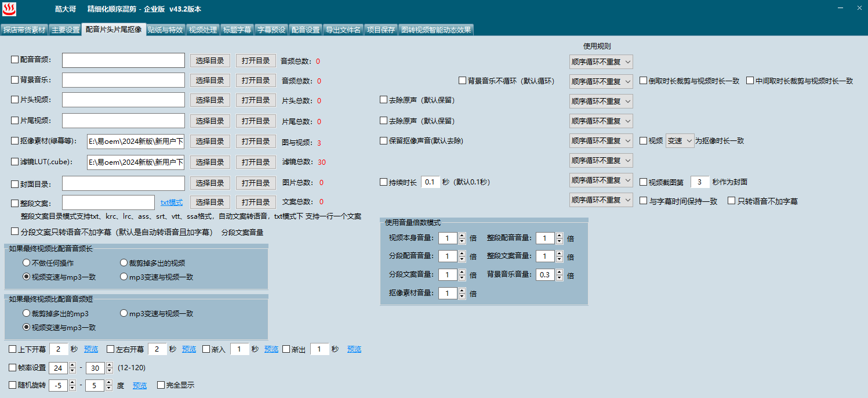Screen dimensions: 868x398
Task: Click 预览 link for 随机旋转
Action: (140, 385)
